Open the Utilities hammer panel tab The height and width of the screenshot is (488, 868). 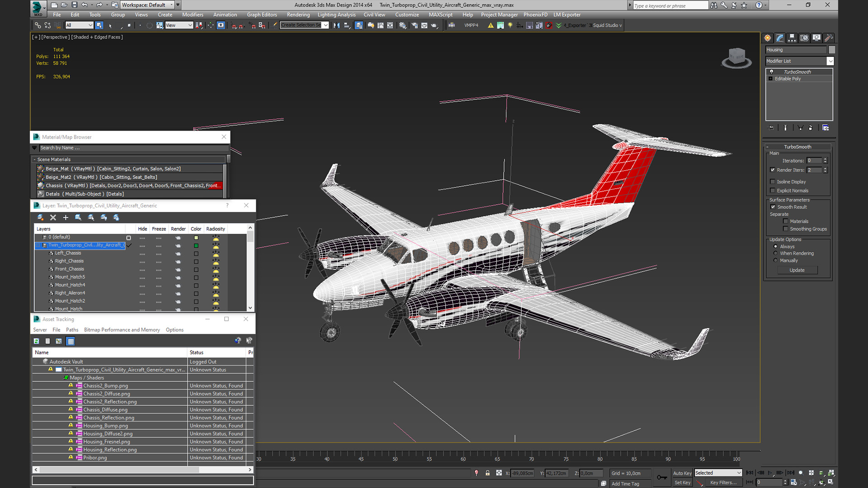pyautogui.click(x=829, y=38)
